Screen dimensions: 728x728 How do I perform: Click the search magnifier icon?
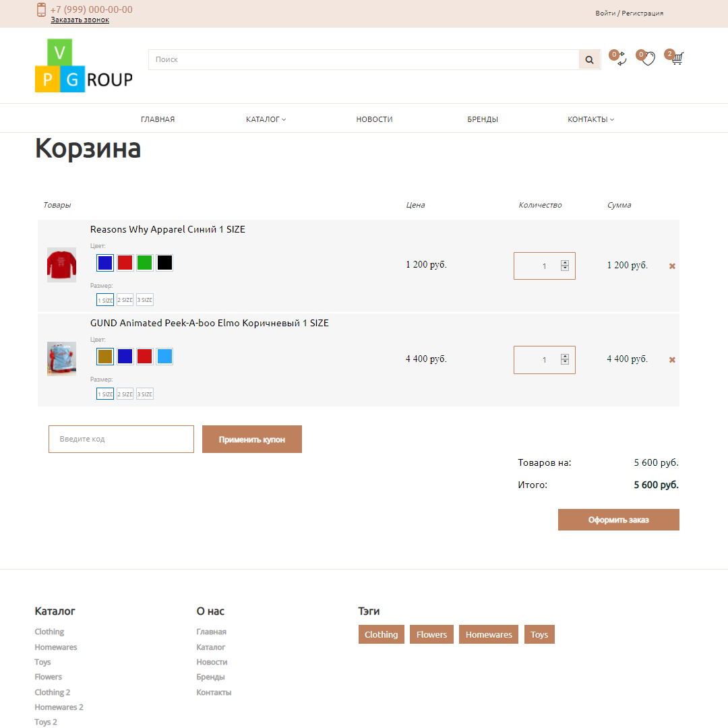point(589,59)
